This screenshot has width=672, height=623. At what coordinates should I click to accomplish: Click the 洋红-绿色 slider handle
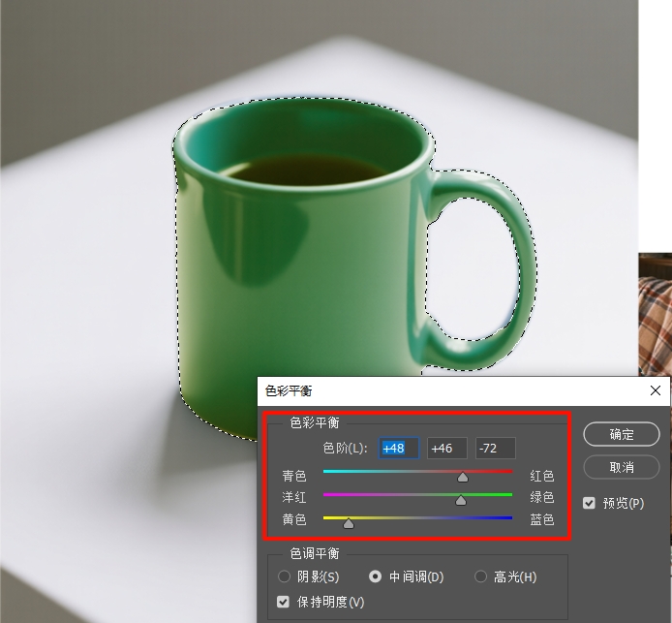click(x=461, y=499)
